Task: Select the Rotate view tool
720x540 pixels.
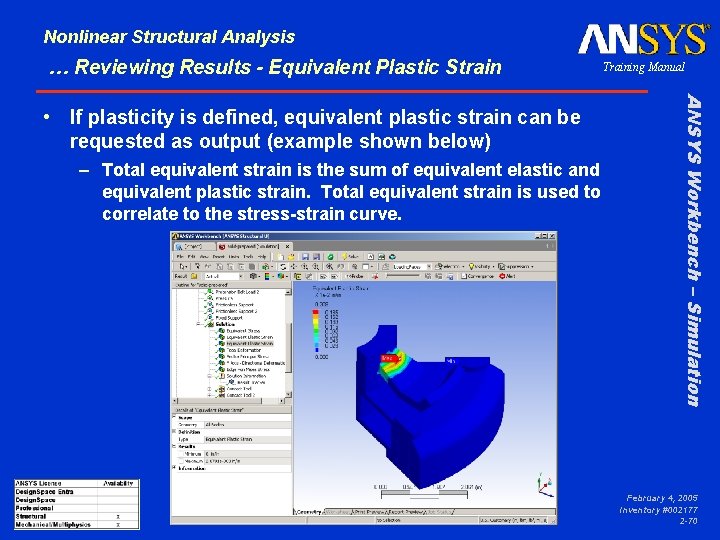Action: (x=283, y=266)
